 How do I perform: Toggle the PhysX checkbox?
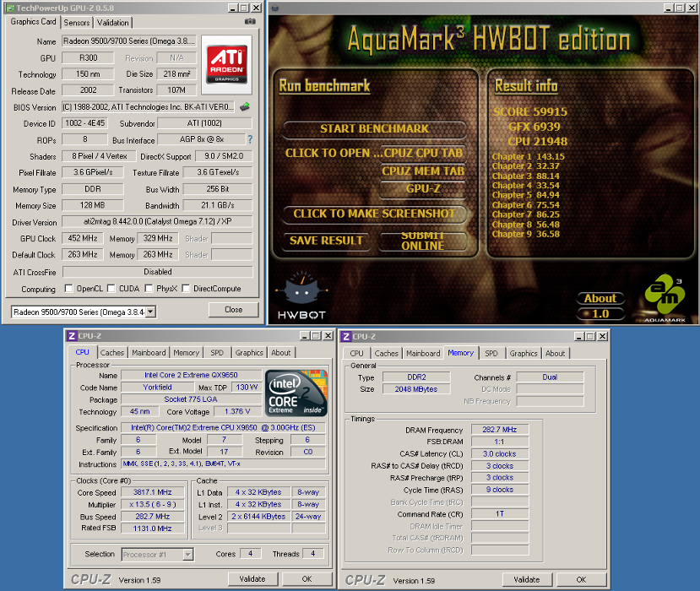tap(149, 289)
